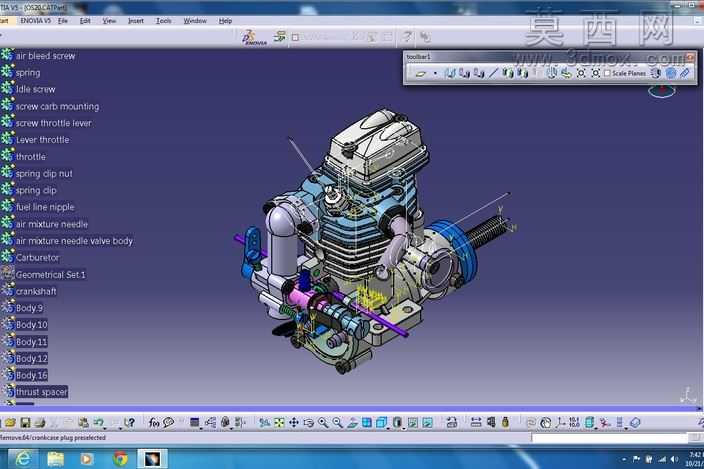The width and height of the screenshot is (704, 469).
Task: Click the Fly mode icon
Action: click(x=264, y=422)
